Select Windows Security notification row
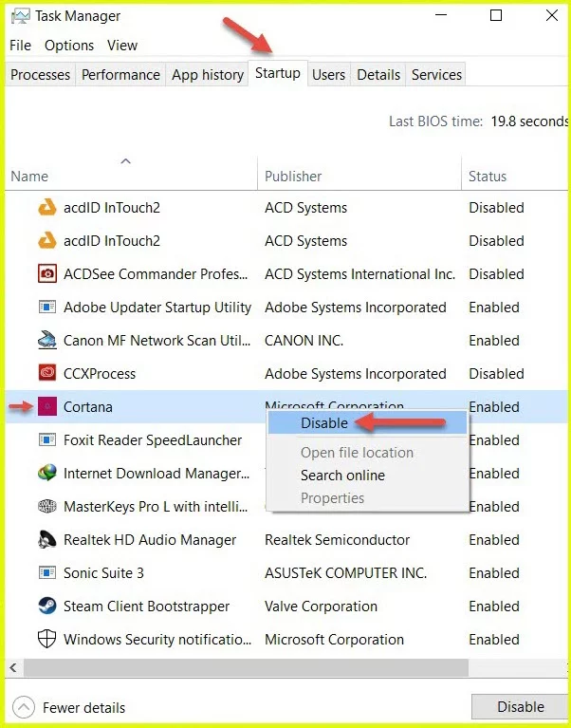This screenshot has height=728, width=571. point(286,640)
